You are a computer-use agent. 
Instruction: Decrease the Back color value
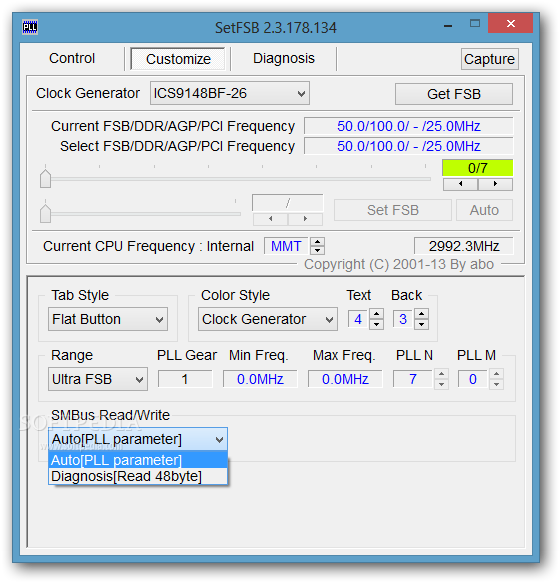click(421, 324)
